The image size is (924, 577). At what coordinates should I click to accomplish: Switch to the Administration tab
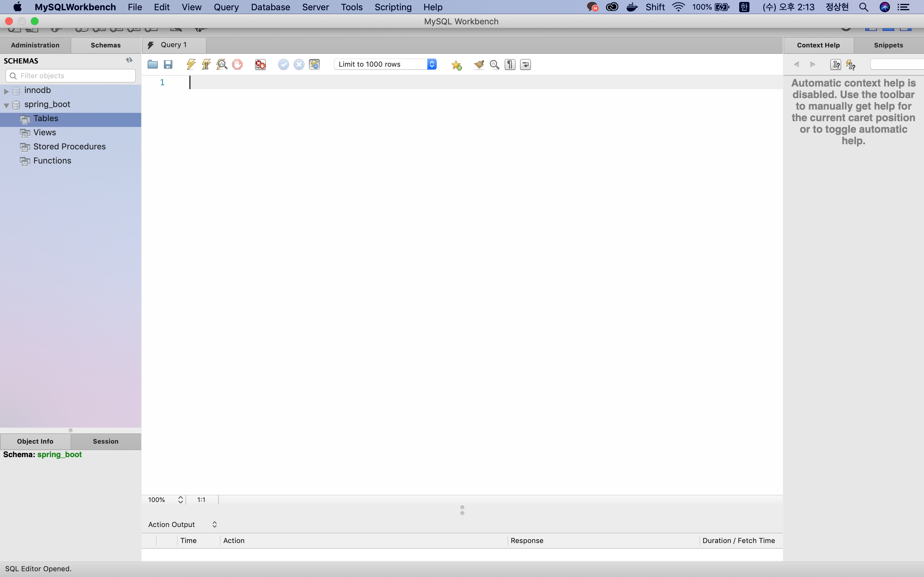[35, 45]
